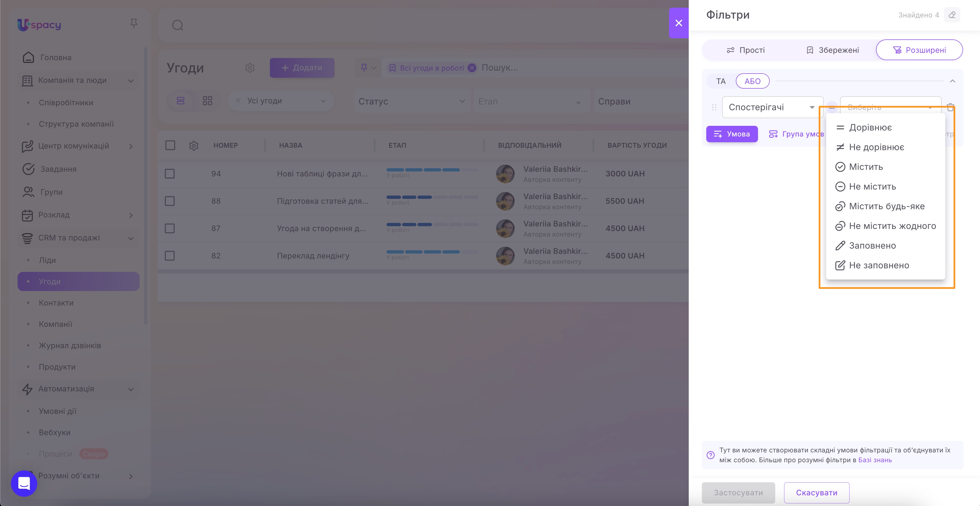Switch to the Збережені filters tab
The height and width of the screenshot is (506, 980).
click(832, 50)
